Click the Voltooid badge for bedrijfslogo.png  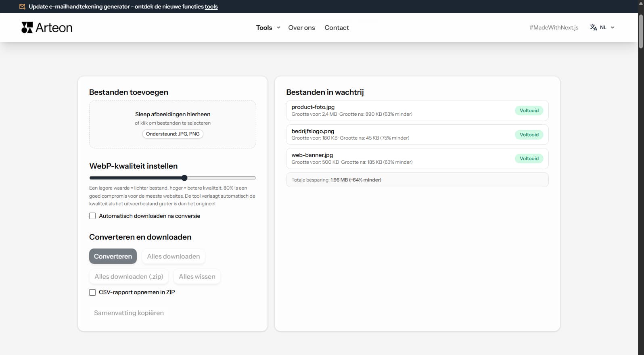coord(529,135)
